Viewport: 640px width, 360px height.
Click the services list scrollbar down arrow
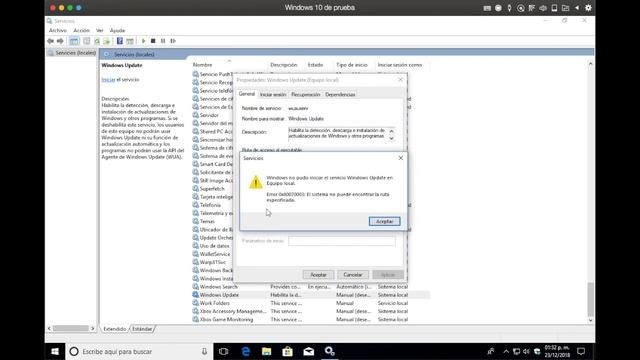(590, 320)
